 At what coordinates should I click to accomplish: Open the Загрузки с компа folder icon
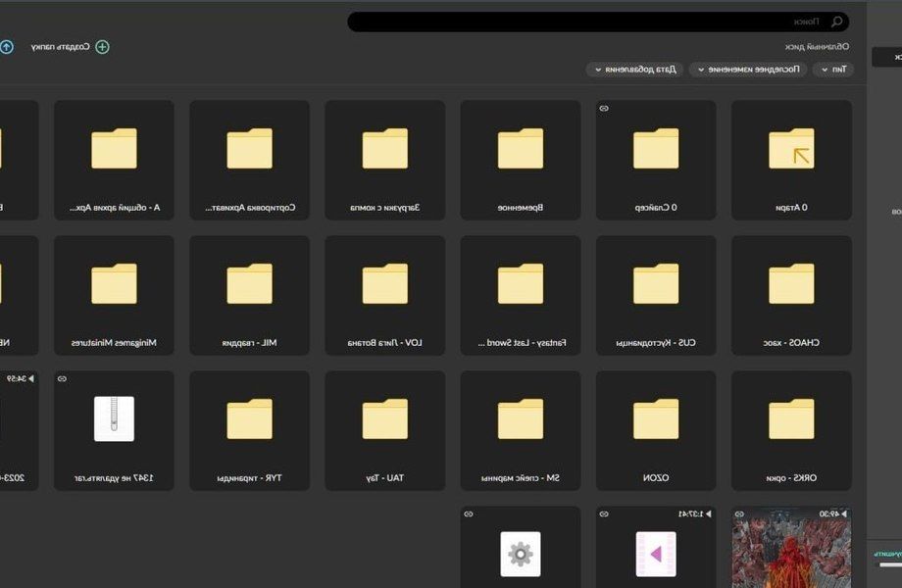385,148
